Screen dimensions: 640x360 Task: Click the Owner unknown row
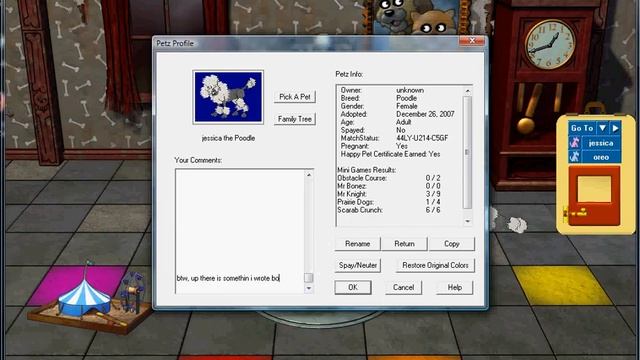pyautogui.click(x=382, y=90)
